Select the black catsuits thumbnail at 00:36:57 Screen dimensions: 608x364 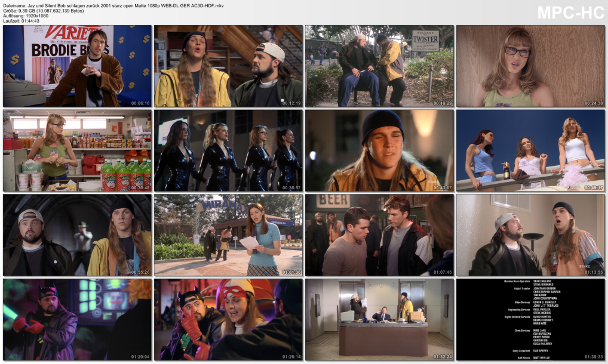coord(228,150)
